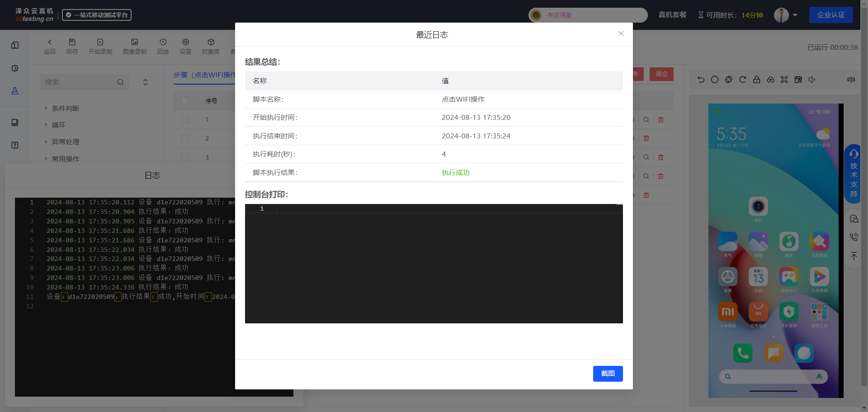Check the checkbox for step row 2
Viewport: 868px width, 412px height.
(185, 138)
